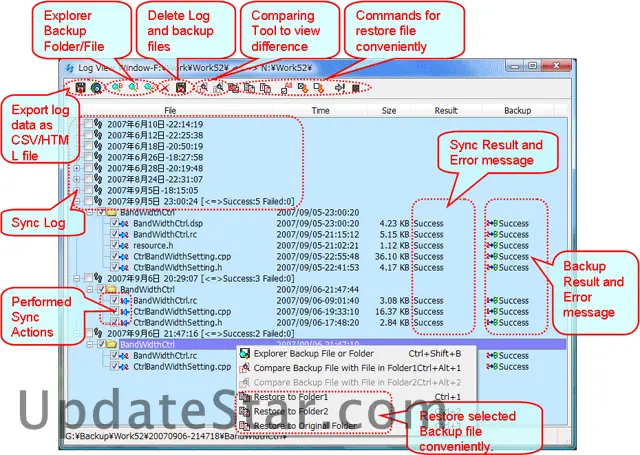Select the 2007年9月5日-18:15:05 log row
Screen dimensions: 640x455
pos(153,190)
